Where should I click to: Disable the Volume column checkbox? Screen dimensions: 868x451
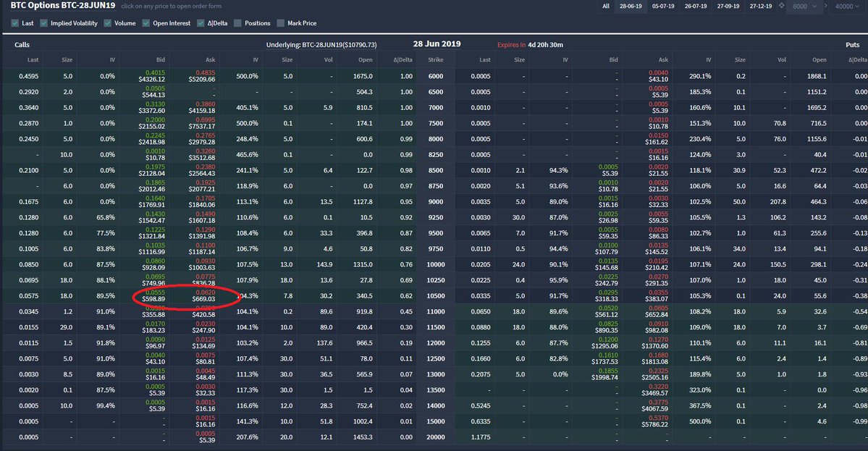click(107, 23)
